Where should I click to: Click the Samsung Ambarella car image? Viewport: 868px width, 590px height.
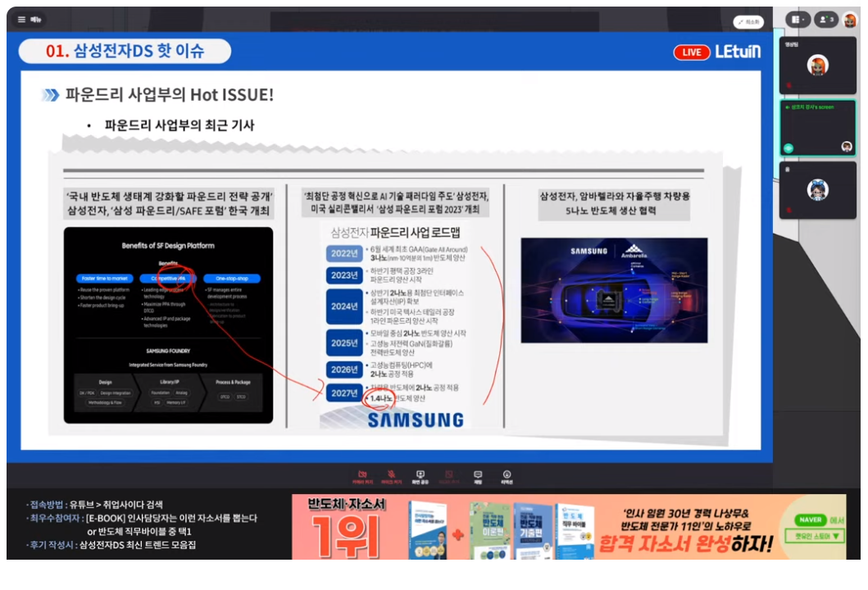(x=614, y=291)
